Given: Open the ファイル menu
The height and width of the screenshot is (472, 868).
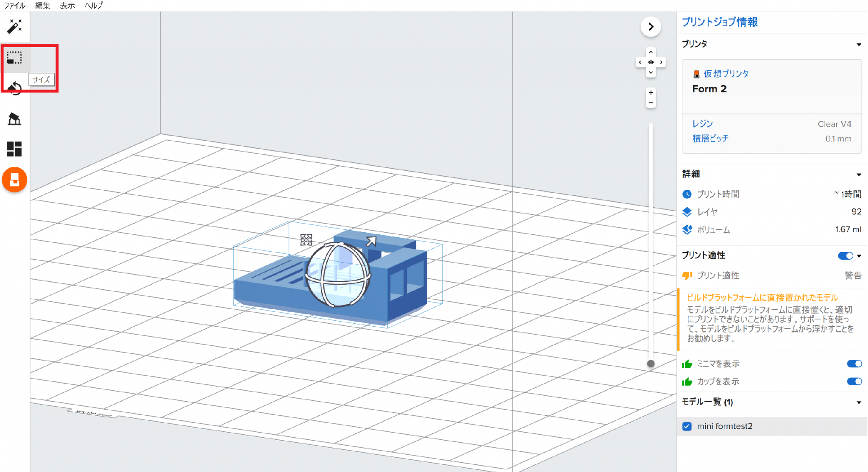Looking at the screenshot, I should (14, 6).
